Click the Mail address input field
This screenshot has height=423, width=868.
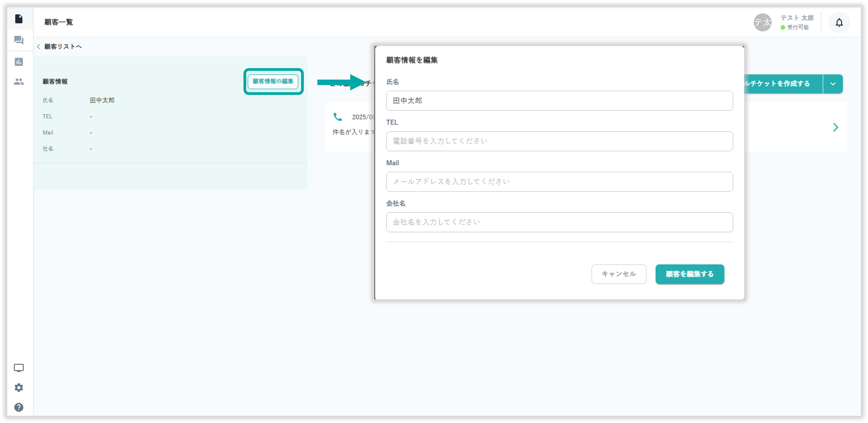pos(559,182)
